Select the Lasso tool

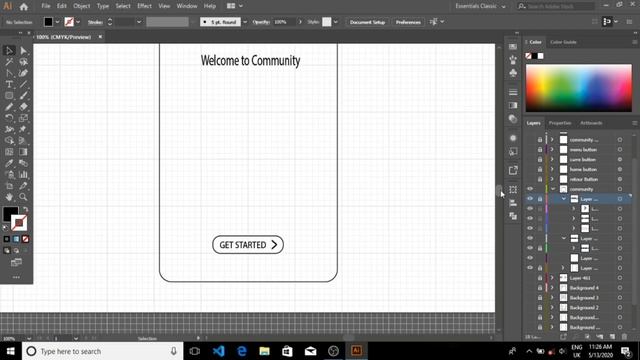coord(23,62)
